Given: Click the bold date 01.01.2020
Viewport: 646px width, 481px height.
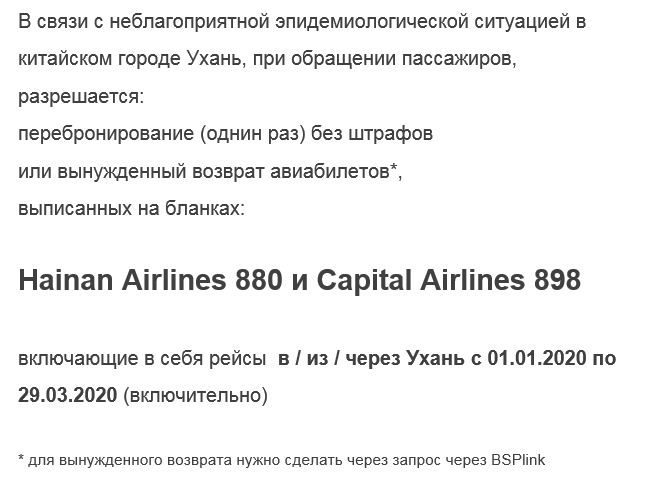Looking at the screenshot, I should [537, 358].
